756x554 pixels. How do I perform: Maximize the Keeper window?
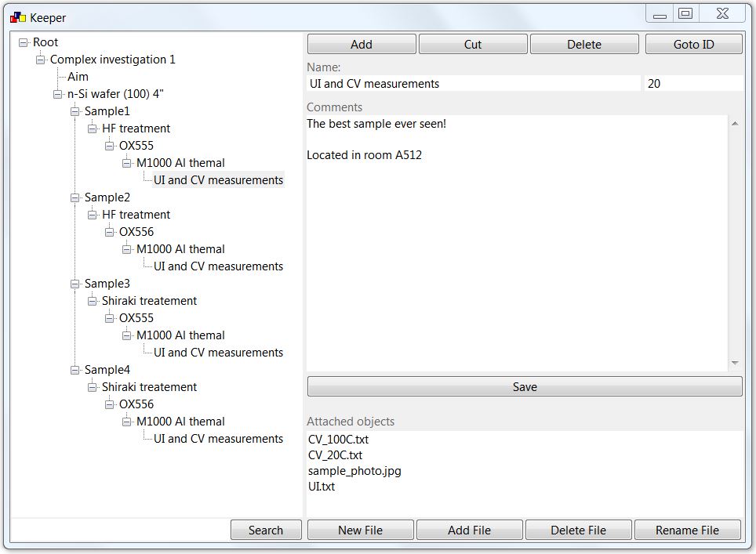tap(685, 14)
